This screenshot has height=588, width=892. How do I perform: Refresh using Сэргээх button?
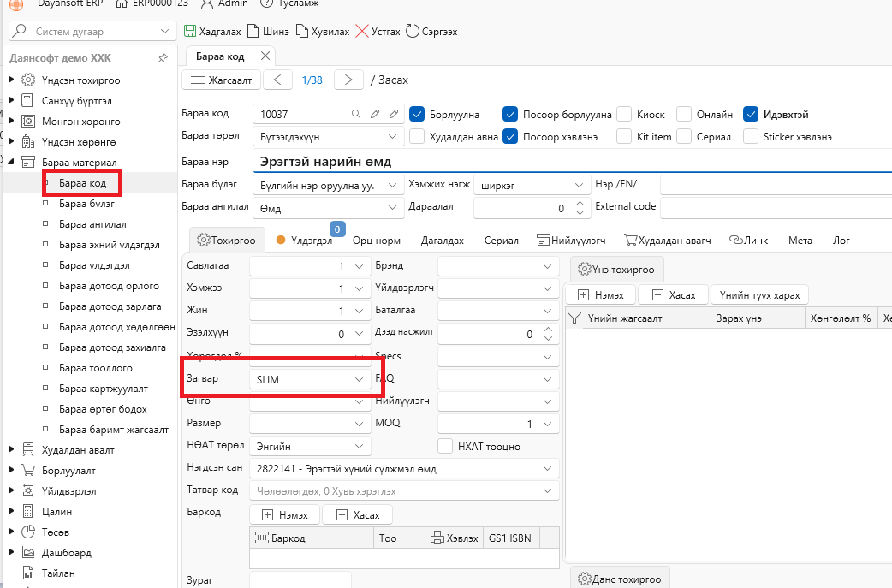(431, 32)
